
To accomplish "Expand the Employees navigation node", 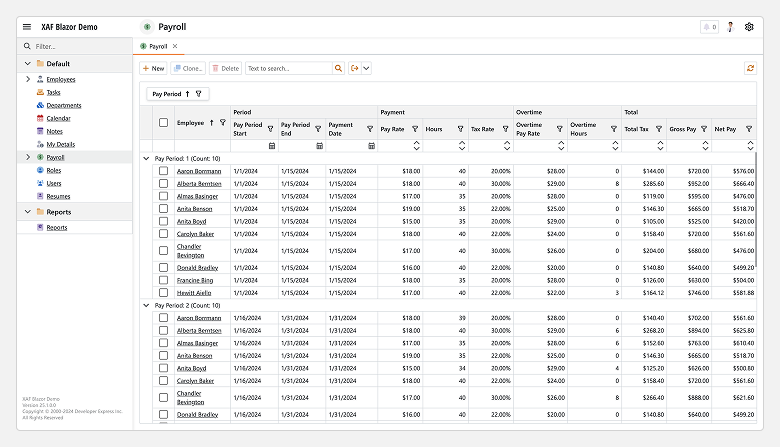I will (27, 79).
